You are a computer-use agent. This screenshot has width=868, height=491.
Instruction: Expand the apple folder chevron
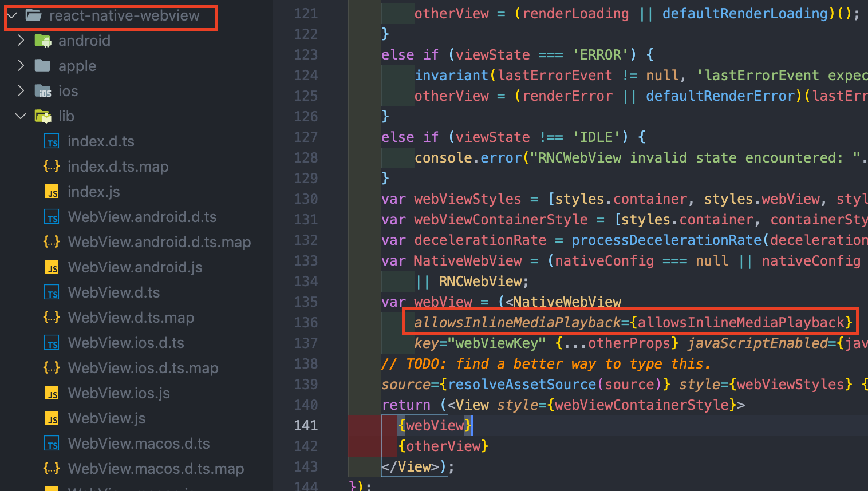coord(21,66)
